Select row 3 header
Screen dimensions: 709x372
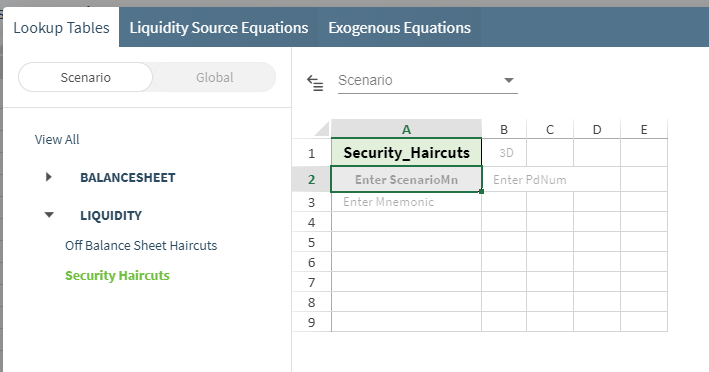[x=312, y=202]
